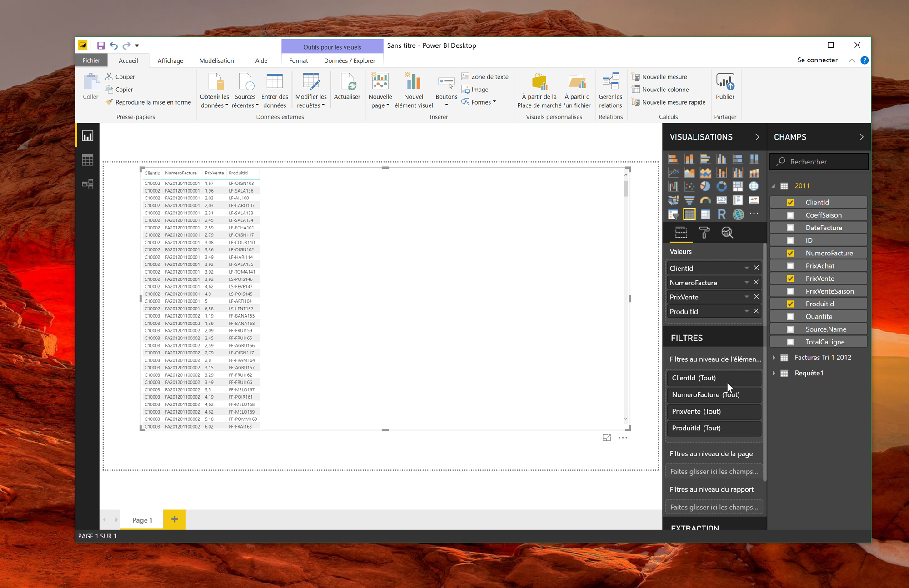The width and height of the screenshot is (909, 588).
Task: Check the DateFacture field checkbox
Action: 790,228
